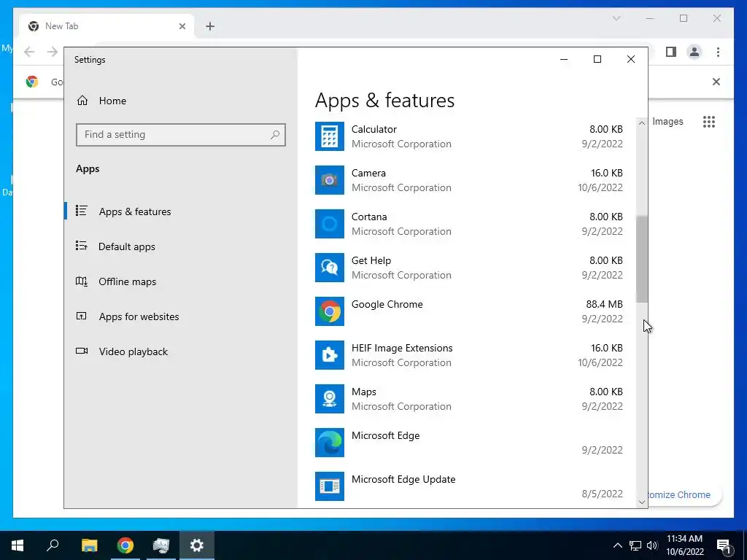
Task: Open Video playback page
Action: coord(181,351)
